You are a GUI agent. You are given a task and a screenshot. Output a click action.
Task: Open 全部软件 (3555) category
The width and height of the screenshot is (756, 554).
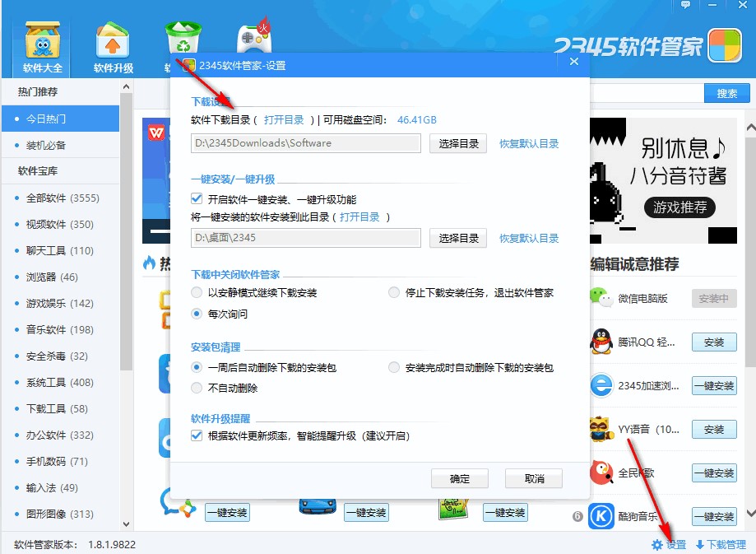(x=60, y=198)
